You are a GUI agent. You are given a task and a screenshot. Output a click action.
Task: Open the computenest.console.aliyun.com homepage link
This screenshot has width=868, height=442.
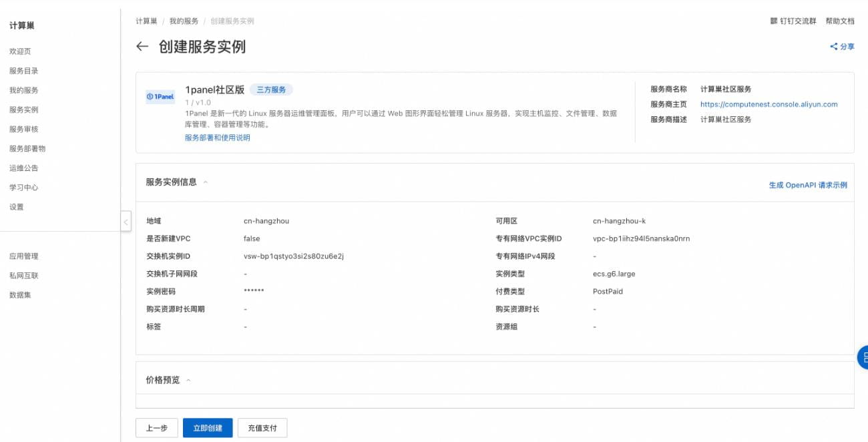tap(769, 104)
